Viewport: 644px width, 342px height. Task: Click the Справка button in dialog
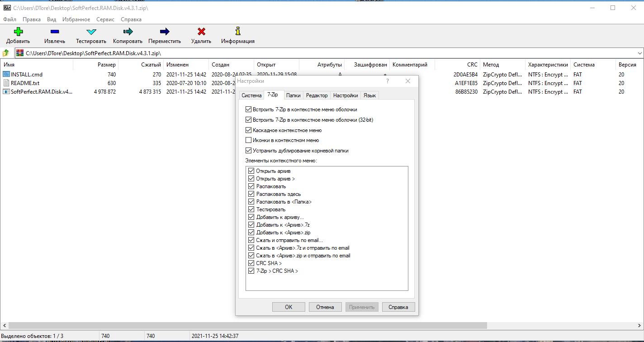(x=398, y=307)
